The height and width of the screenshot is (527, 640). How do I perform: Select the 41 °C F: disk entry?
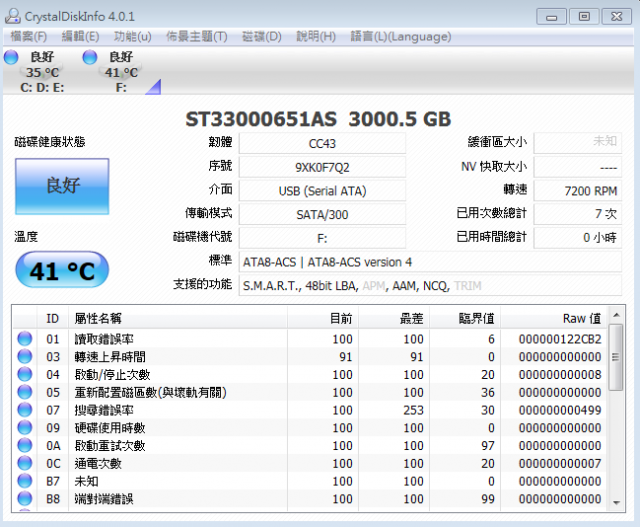121,72
